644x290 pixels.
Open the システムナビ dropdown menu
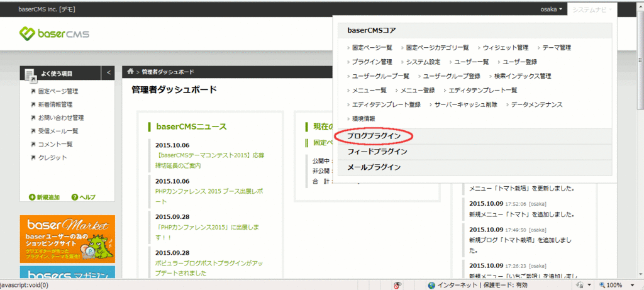(592, 9)
